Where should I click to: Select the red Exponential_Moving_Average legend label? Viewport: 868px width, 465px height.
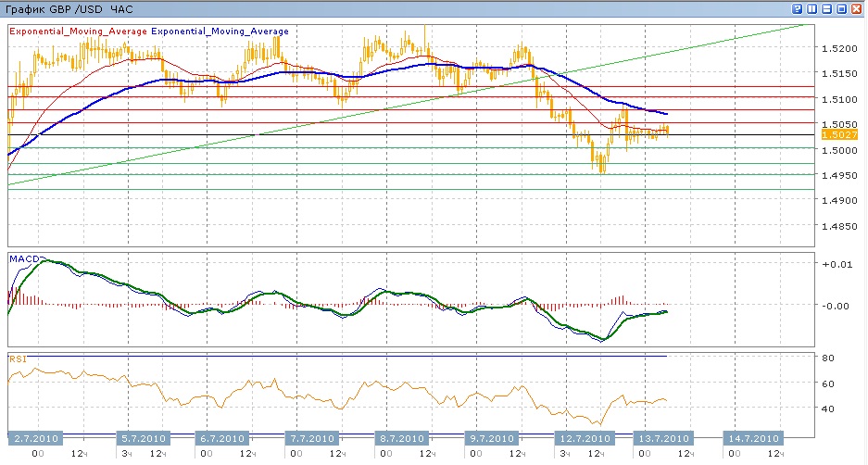pos(78,31)
